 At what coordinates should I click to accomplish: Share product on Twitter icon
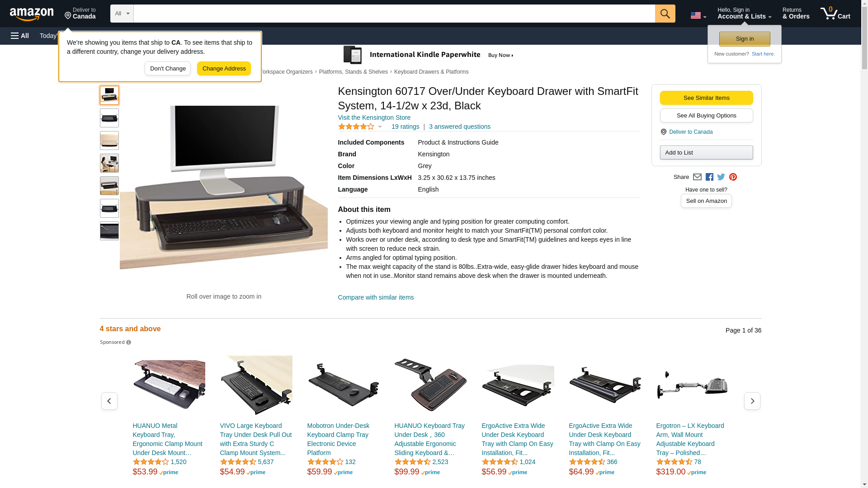[x=721, y=177]
